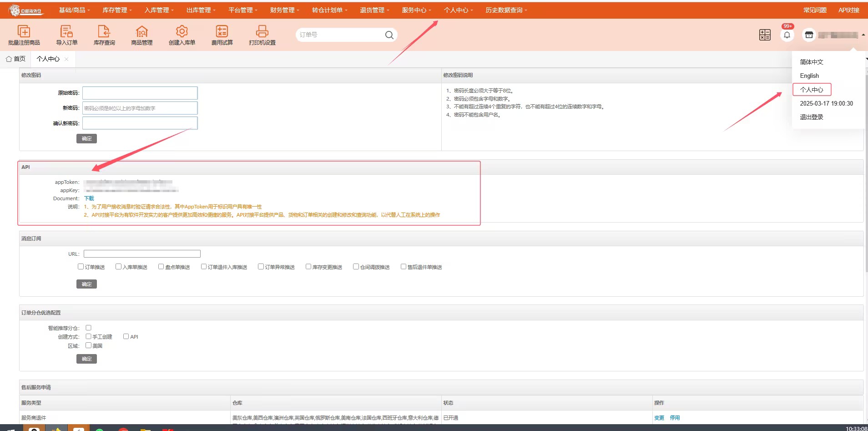This screenshot has height=431, width=868.
Task: Enable the 入库单推送 checkbox
Action: point(118,267)
